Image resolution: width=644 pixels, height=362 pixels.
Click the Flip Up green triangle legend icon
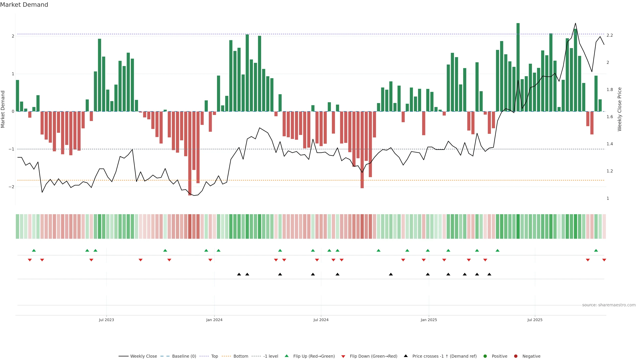point(286,356)
